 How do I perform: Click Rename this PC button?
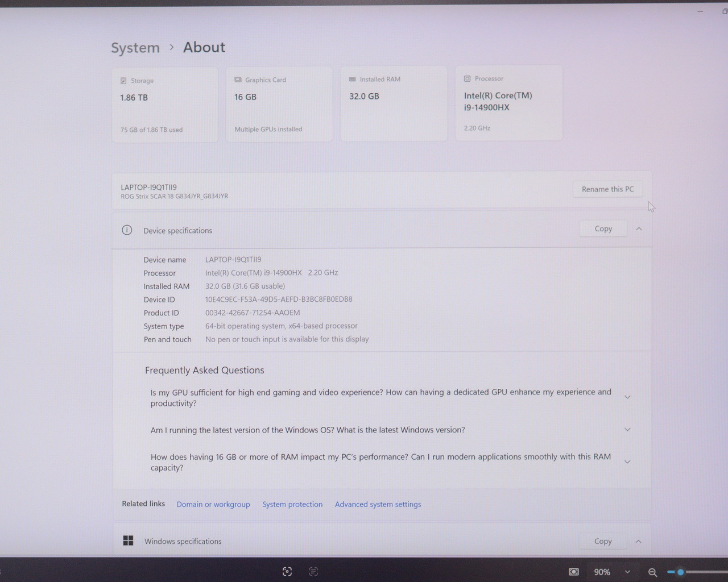(x=607, y=189)
